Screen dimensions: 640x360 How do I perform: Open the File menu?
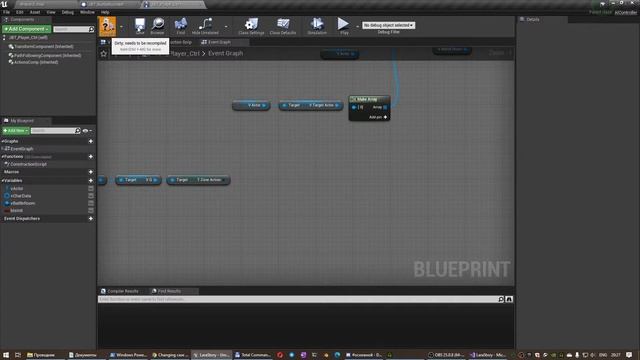[x=7, y=12]
